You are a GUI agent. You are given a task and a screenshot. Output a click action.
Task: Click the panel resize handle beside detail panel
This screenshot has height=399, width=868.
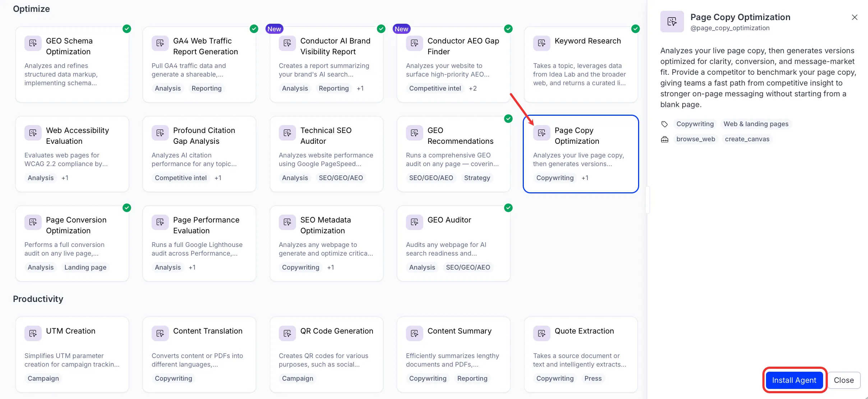(x=647, y=200)
